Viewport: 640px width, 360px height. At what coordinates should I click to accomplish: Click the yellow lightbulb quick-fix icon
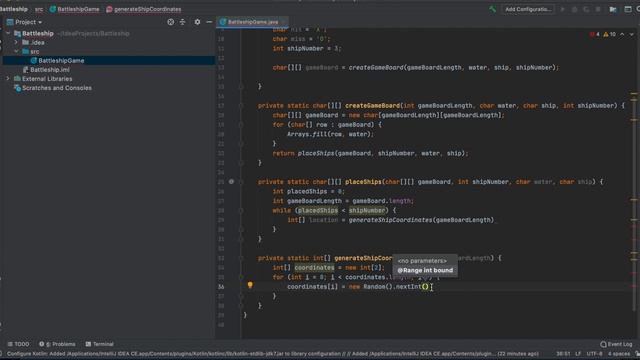click(250, 285)
